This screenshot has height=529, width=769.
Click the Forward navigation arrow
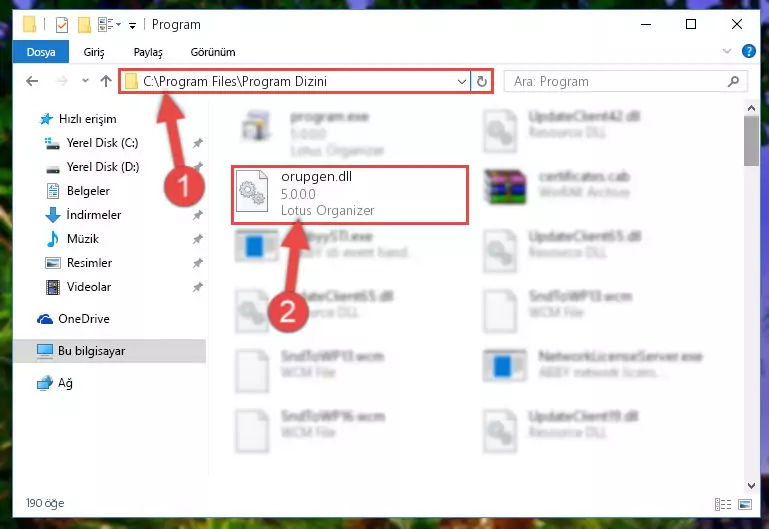coord(61,81)
